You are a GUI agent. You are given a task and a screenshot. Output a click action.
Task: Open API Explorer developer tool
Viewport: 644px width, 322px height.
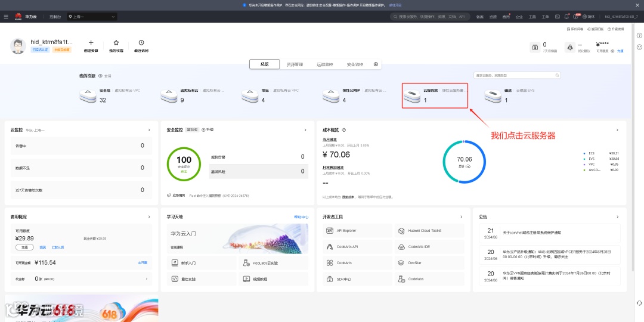(x=357, y=231)
